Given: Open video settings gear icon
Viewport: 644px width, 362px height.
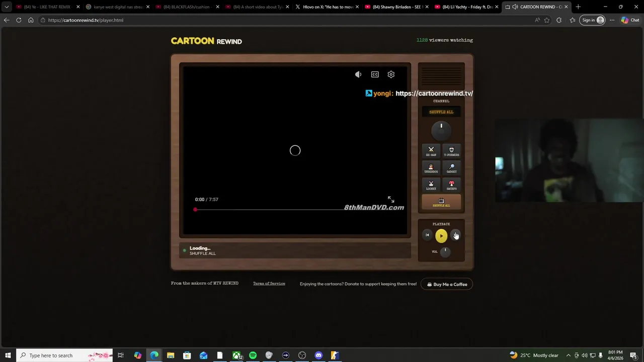Looking at the screenshot, I should 391,74.
